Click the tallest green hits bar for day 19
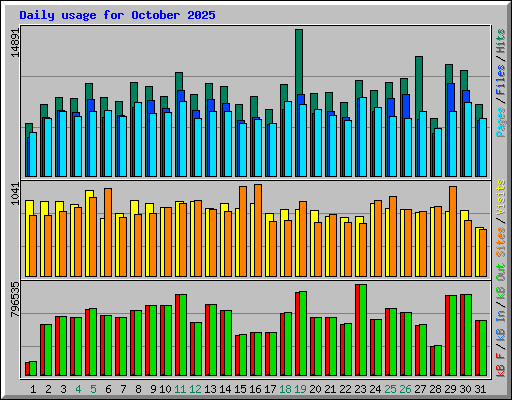 point(299,62)
